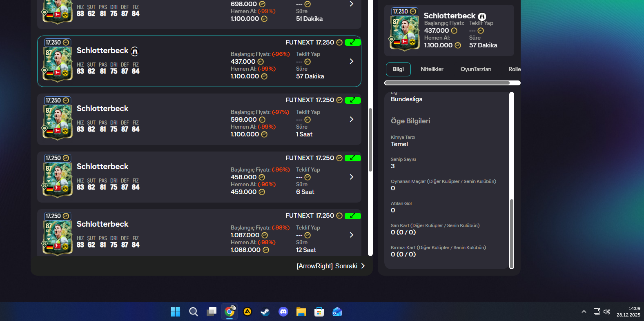The width and height of the screenshot is (644, 321).
Task: Open the OyunTarzları tab
Action: pos(476,69)
